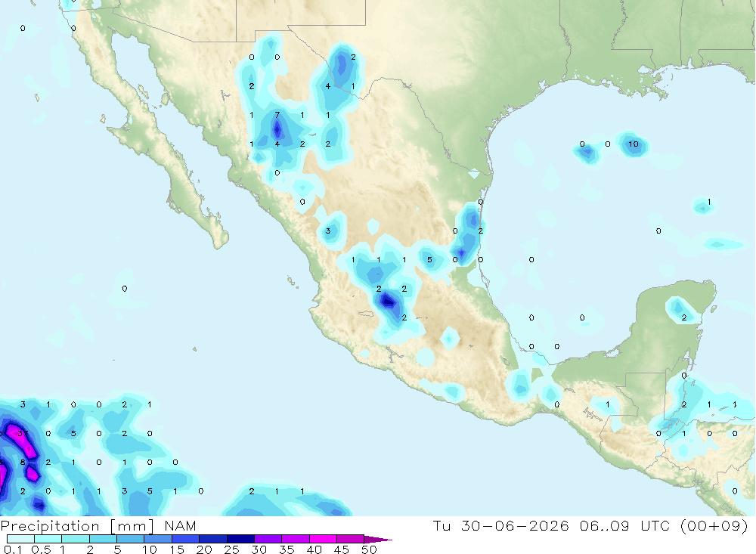Image resolution: width=756 pixels, height=554 pixels.
Task: Click the '45' legend label
Action: point(342,549)
